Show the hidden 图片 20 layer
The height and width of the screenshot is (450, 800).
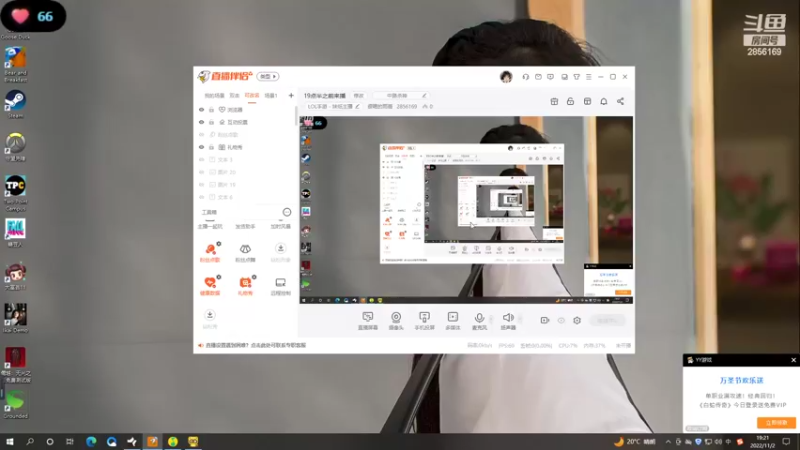[x=202, y=172]
